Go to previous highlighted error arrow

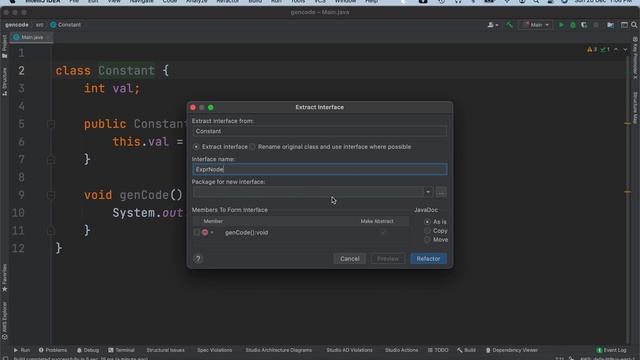pyautogui.click(x=616, y=49)
